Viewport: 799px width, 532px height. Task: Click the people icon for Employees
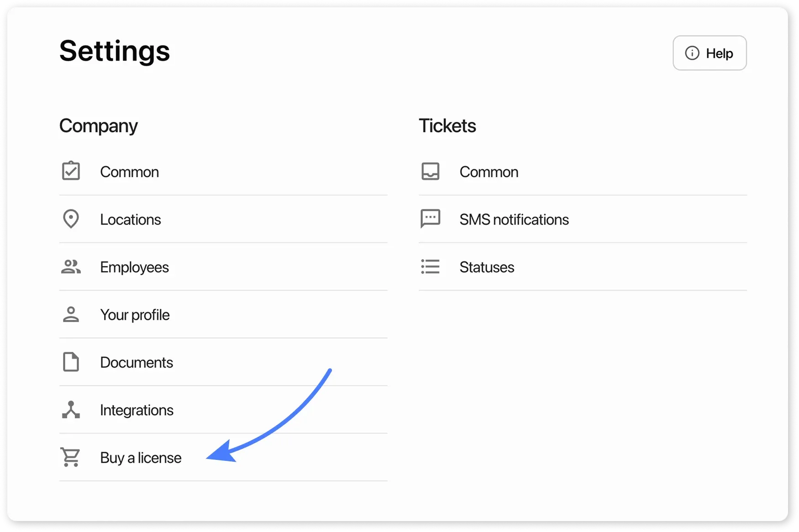[x=71, y=267]
